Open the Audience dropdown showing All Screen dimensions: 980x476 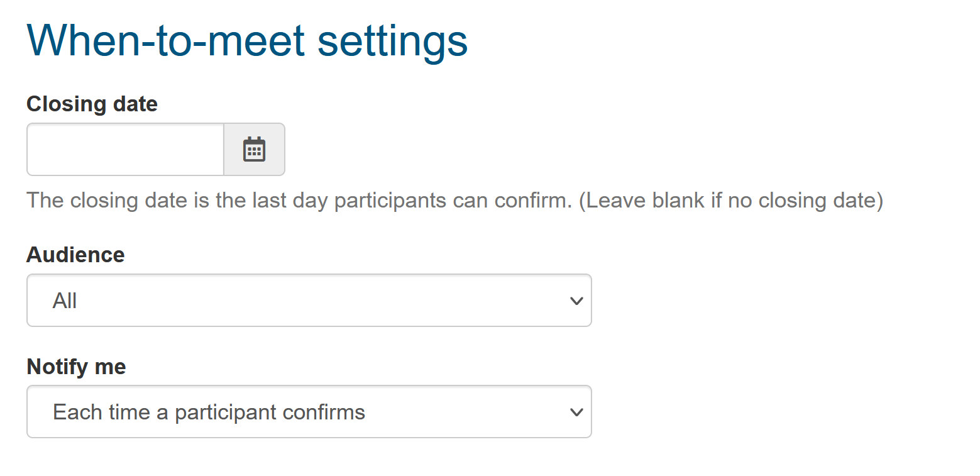tap(309, 301)
